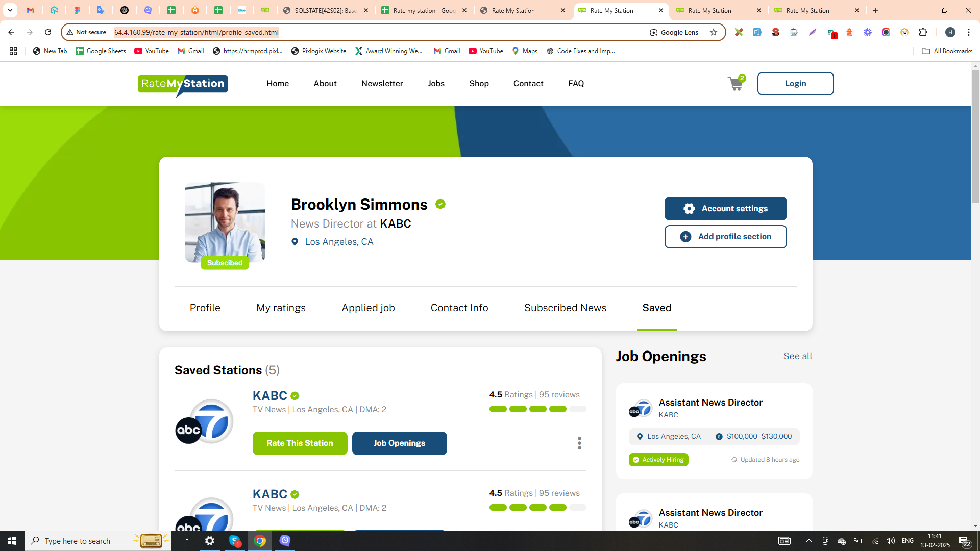Viewport: 980px width, 551px height.
Task: Click the verified badge beside Brooklyn Simmons
Action: [440, 204]
